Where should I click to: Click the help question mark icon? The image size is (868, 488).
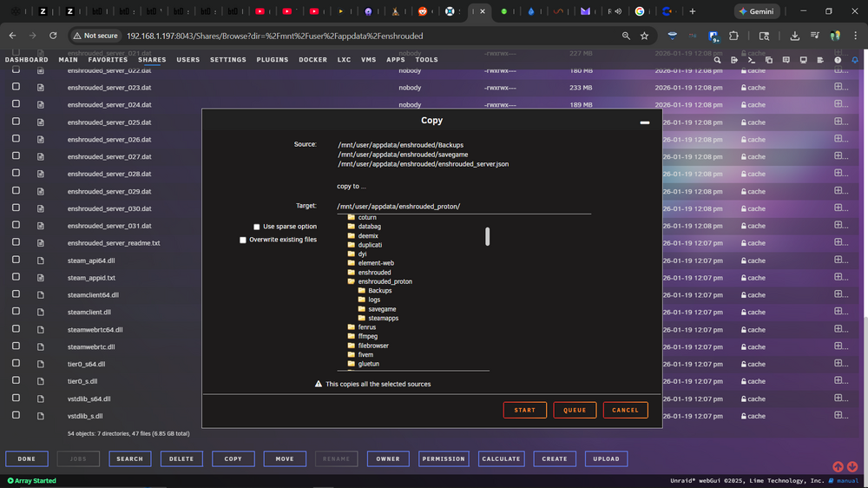point(838,60)
